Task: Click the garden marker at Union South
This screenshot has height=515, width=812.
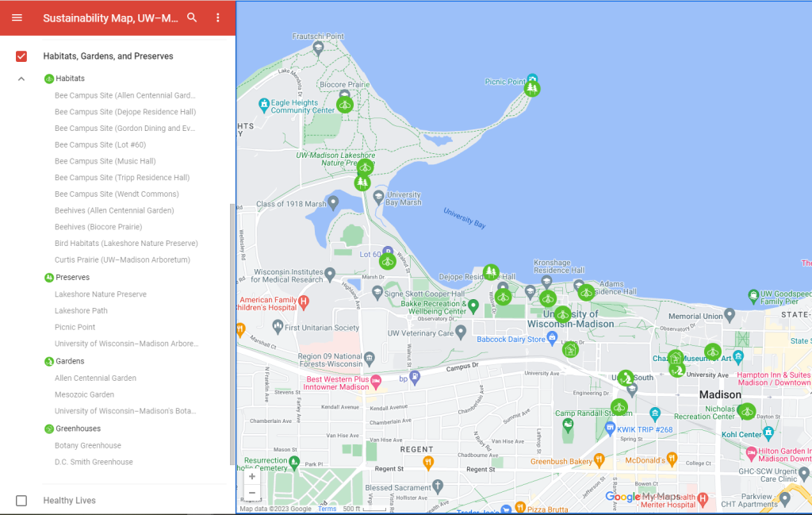Action: tap(626, 378)
